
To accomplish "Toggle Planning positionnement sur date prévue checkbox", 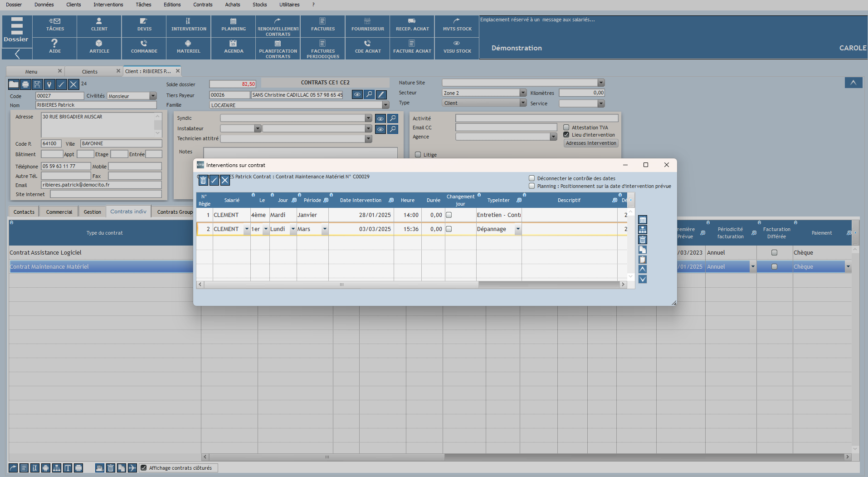I will (x=532, y=186).
